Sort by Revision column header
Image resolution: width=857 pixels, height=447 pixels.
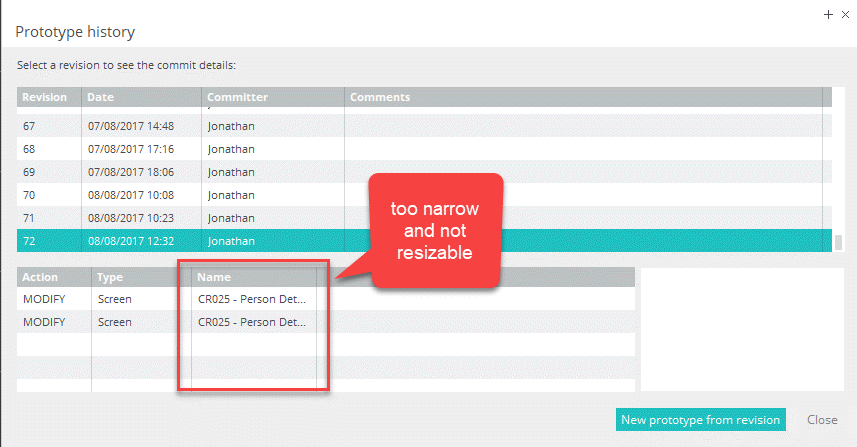(45, 97)
